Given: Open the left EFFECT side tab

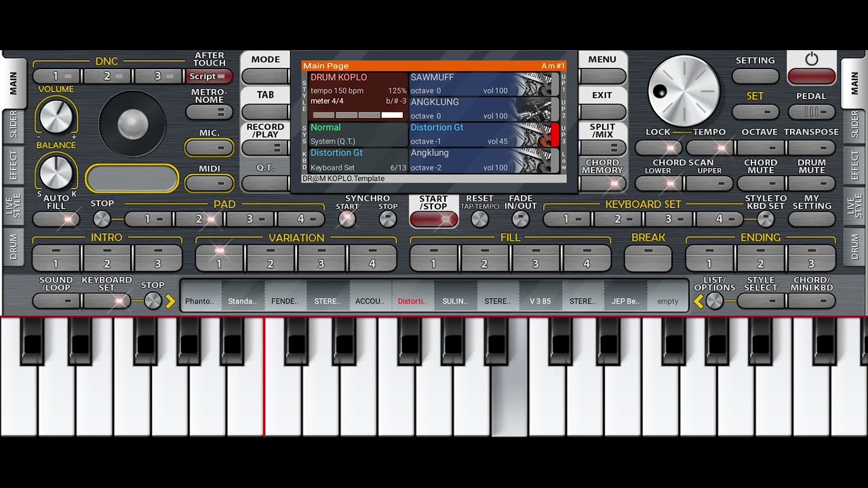Looking at the screenshot, I should tap(13, 165).
